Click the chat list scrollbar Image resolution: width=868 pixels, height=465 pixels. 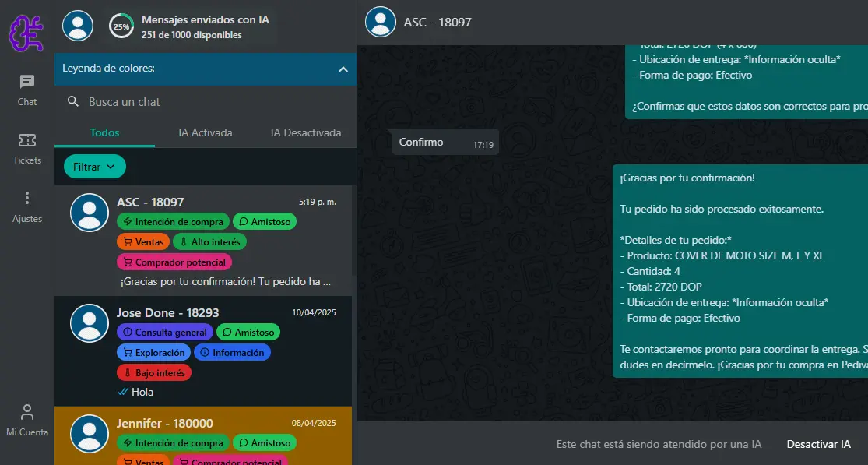354,232
